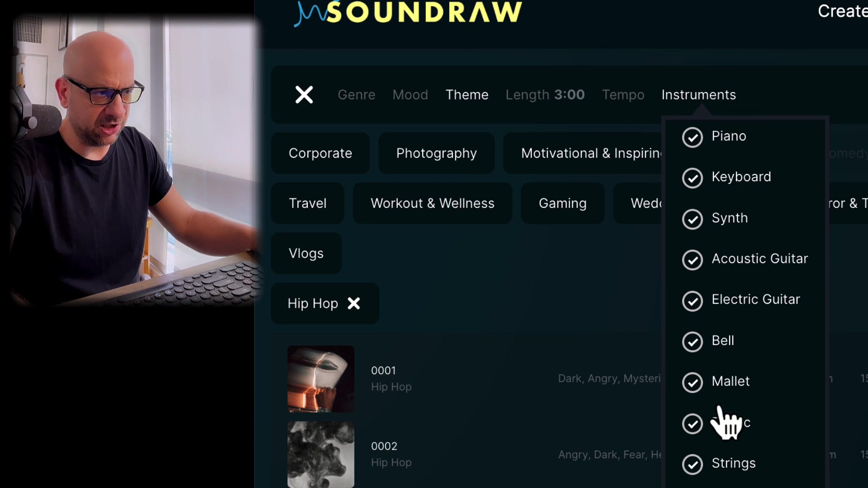Open track 0002 smoke cover thumbnail

point(321,455)
